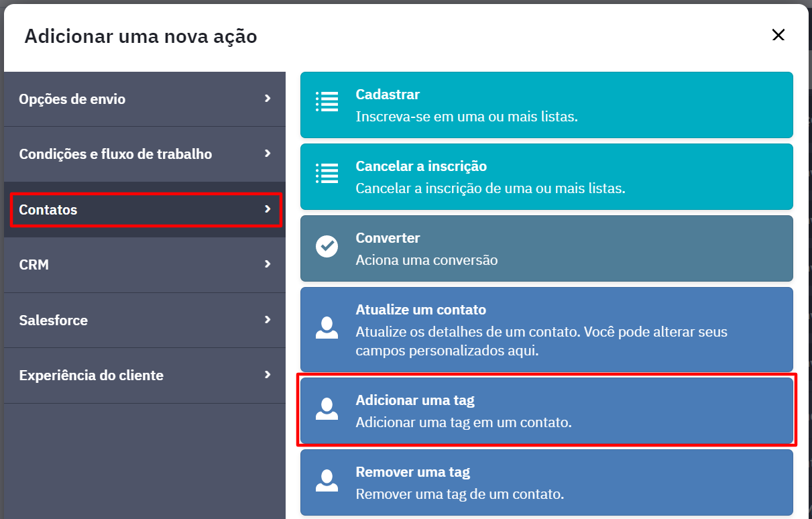Click the list icon on Cancelar a inscrição

(x=327, y=173)
